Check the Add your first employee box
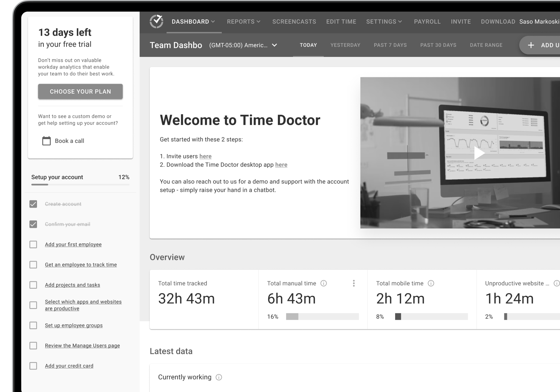Image resolution: width=560 pixels, height=392 pixels. 33,244
